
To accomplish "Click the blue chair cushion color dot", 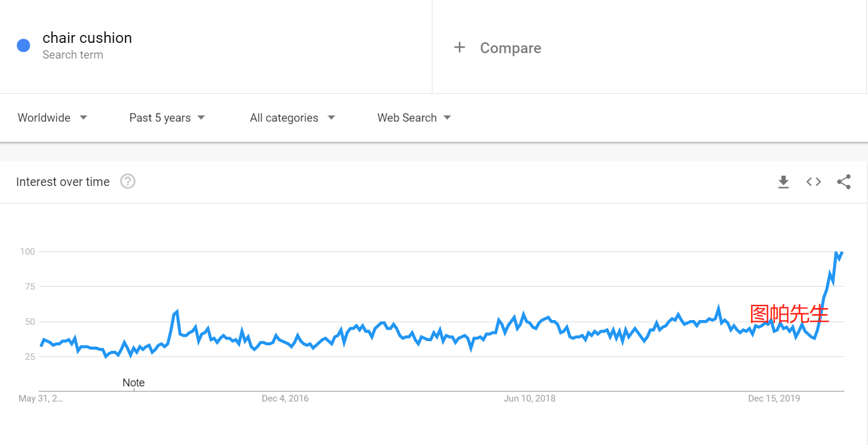I will [x=24, y=45].
